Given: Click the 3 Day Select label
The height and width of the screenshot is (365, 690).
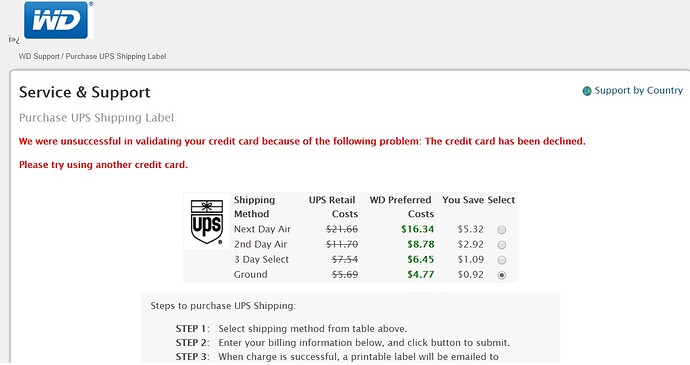Looking at the screenshot, I should (x=261, y=259).
